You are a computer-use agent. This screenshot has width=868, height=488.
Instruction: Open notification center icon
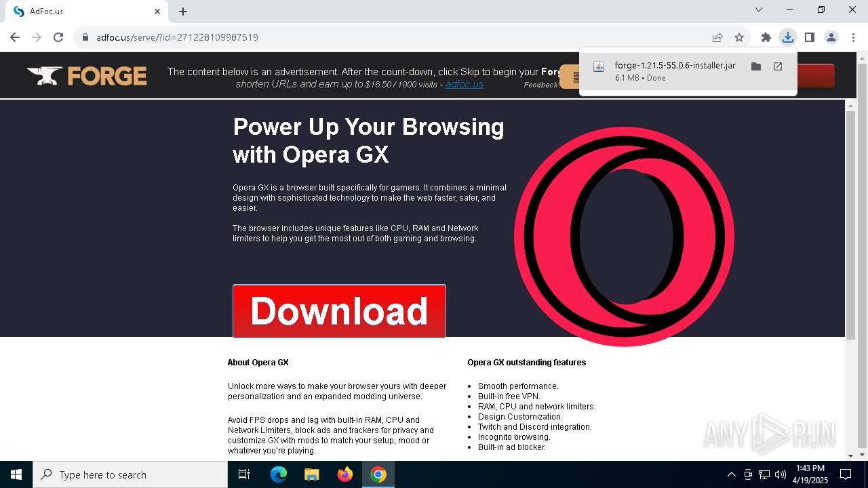tap(846, 474)
